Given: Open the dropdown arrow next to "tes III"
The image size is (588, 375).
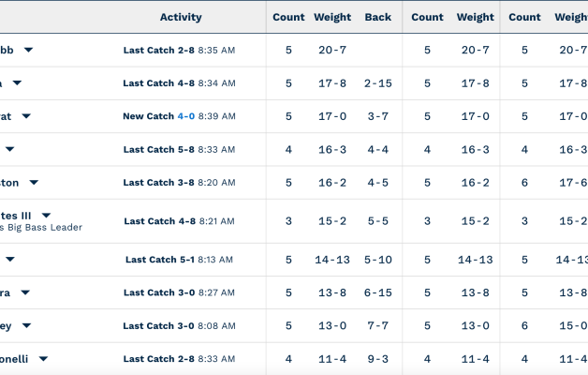Looking at the screenshot, I should pos(46,215).
